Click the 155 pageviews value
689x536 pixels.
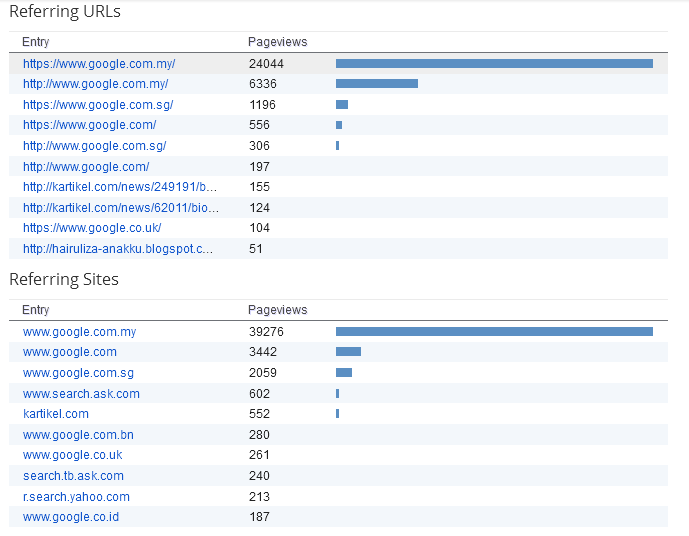[x=259, y=187]
